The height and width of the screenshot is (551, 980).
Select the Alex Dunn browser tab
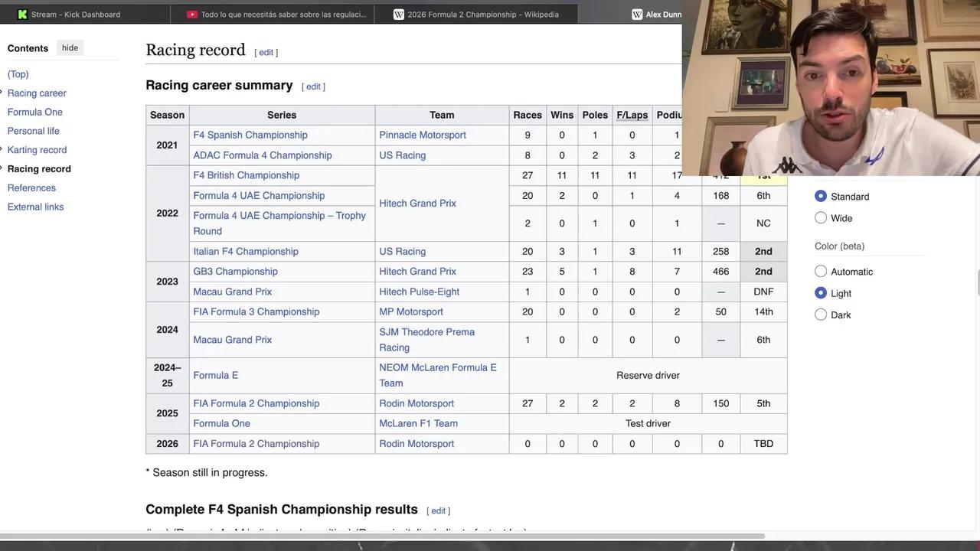[655, 14]
